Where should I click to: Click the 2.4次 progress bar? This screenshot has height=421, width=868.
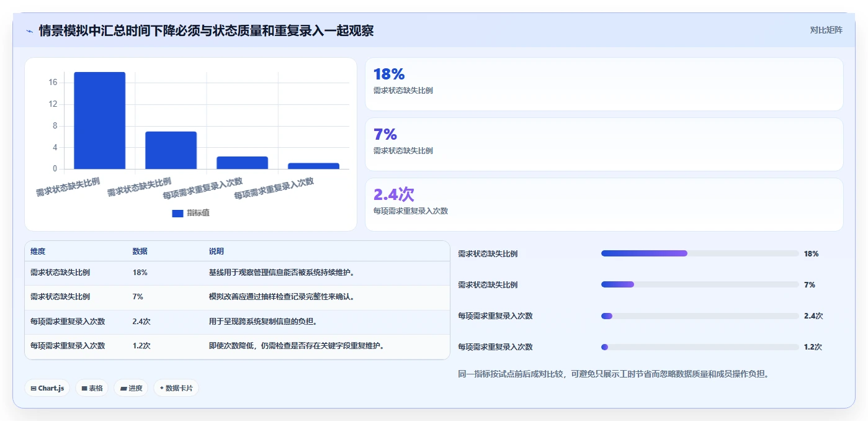[x=700, y=315]
